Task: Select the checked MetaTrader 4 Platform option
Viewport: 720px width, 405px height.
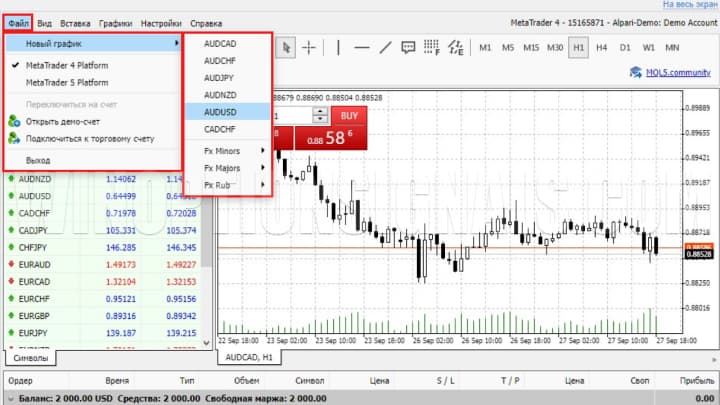Action: point(66,65)
